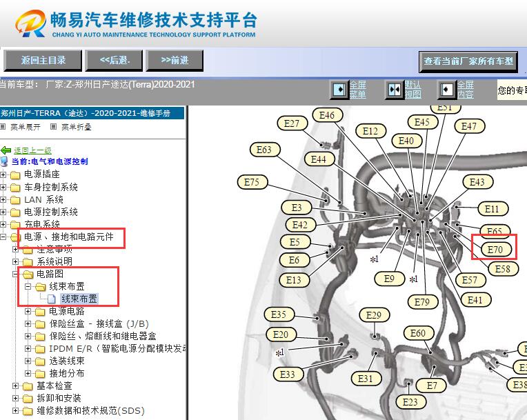The height and width of the screenshot is (420, 527).
Task: Click 菜单展开 to expand all menus
Action: tap(26, 127)
